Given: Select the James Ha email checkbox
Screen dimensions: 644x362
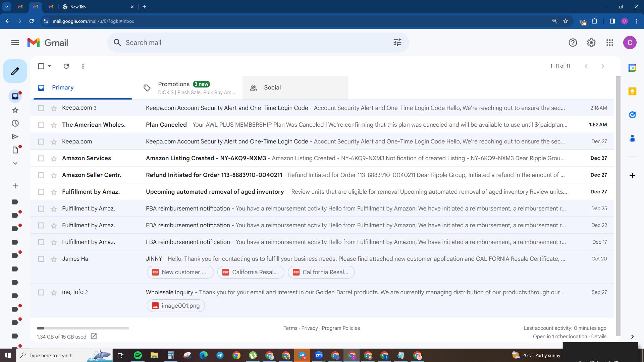Looking at the screenshot, I should click(41, 259).
